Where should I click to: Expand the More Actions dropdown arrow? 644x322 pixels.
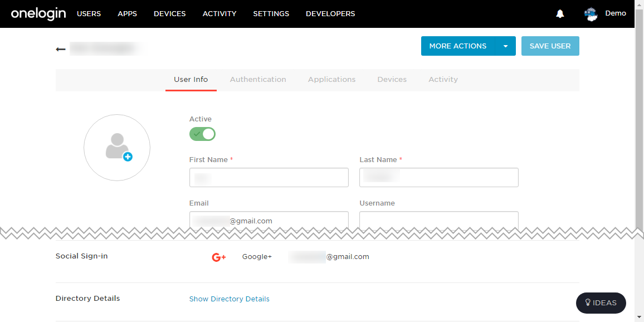(x=506, y=46)
